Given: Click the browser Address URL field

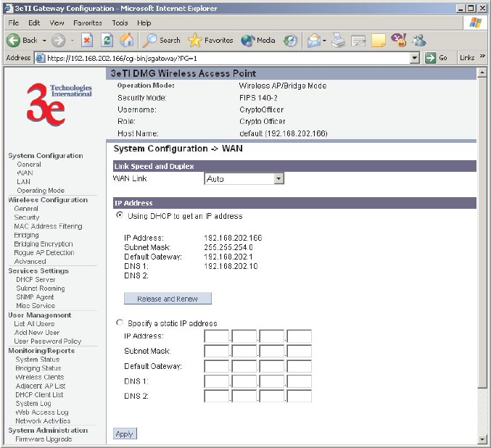Looking at the screenshot, I should pyautogui.click(x=227, y=58).
